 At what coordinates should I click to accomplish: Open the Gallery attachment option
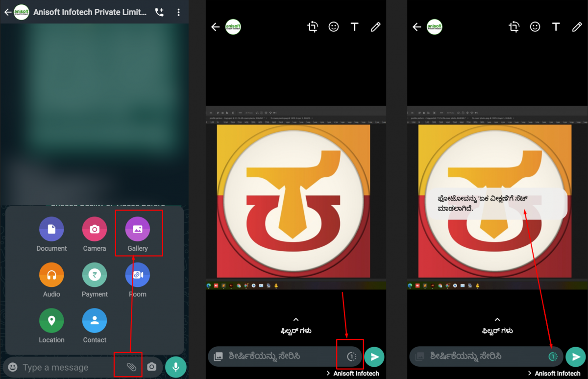click(x=138, y=229)
